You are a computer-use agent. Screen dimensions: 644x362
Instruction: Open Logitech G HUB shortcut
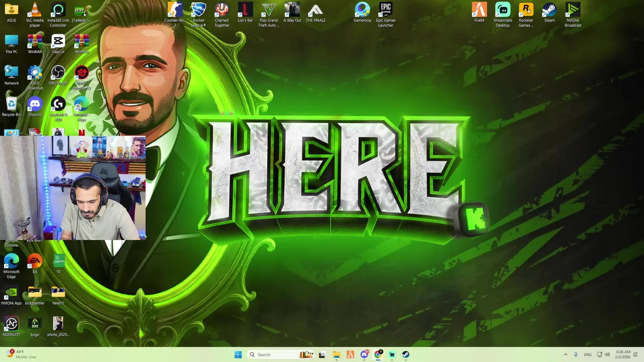pyautogui.click(x=58, y=109)
